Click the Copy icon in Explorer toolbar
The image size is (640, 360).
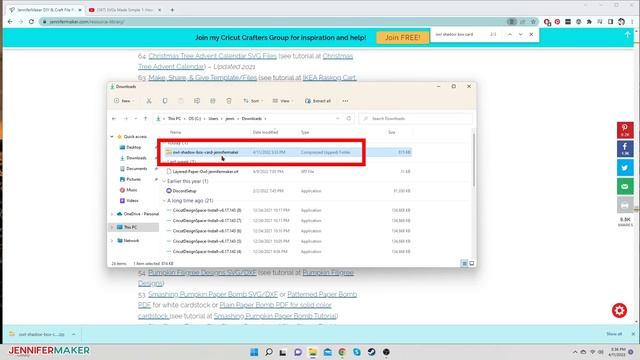coord(165,101)
